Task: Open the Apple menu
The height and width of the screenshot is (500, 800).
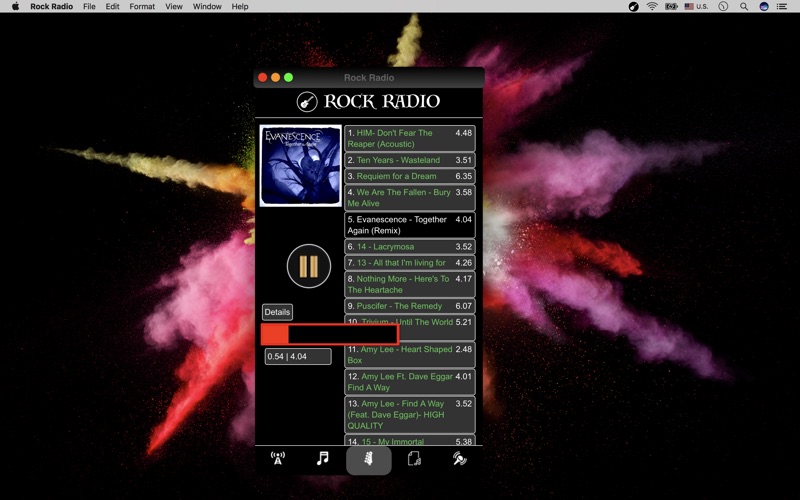Action: tap(15, 6)
